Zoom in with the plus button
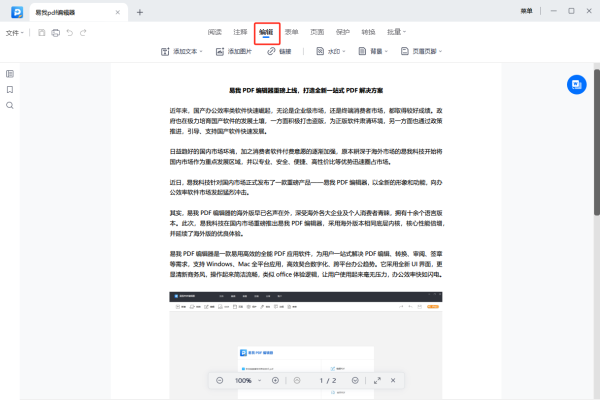The height and width of the screenshot is (400, 600). (x=275, y=380)
